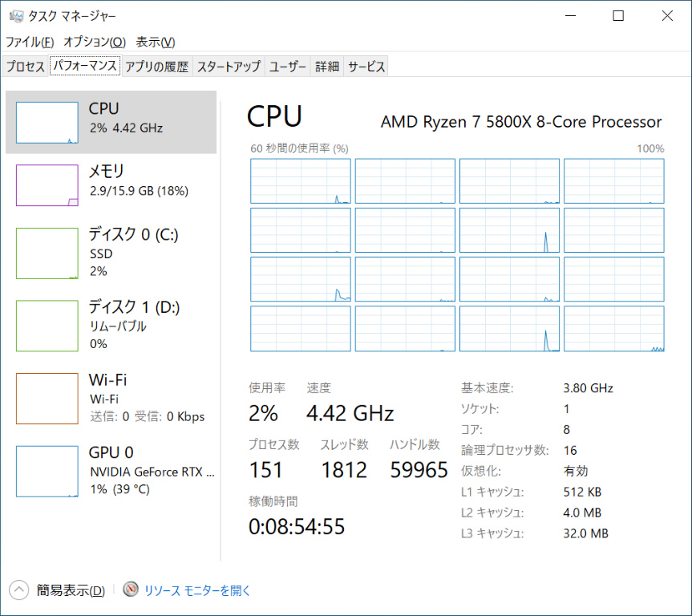Open the ユーザー tab
This screenshot has height=616, width=692.
288,67
